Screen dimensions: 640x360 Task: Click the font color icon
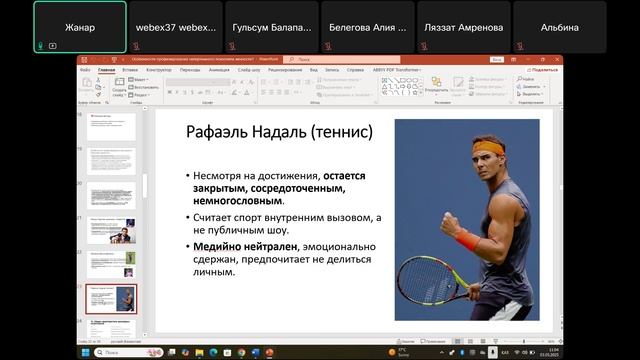(247, 93)
